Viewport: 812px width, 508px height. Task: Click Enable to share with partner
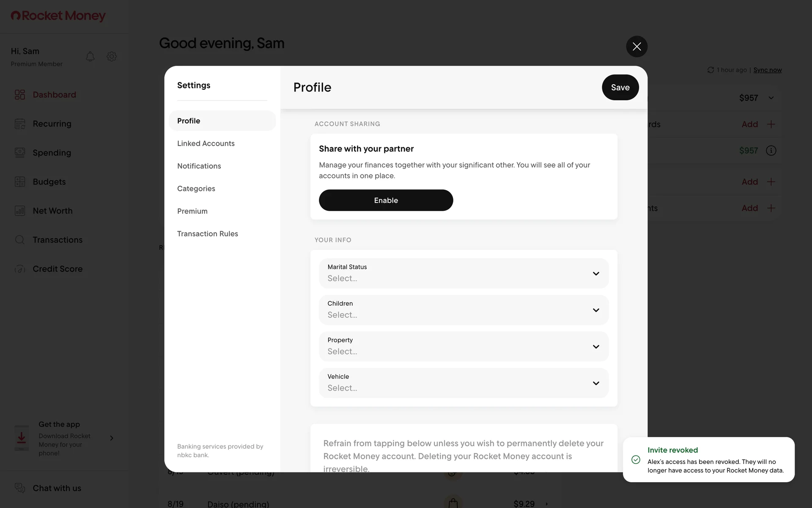tap(386, 200)
